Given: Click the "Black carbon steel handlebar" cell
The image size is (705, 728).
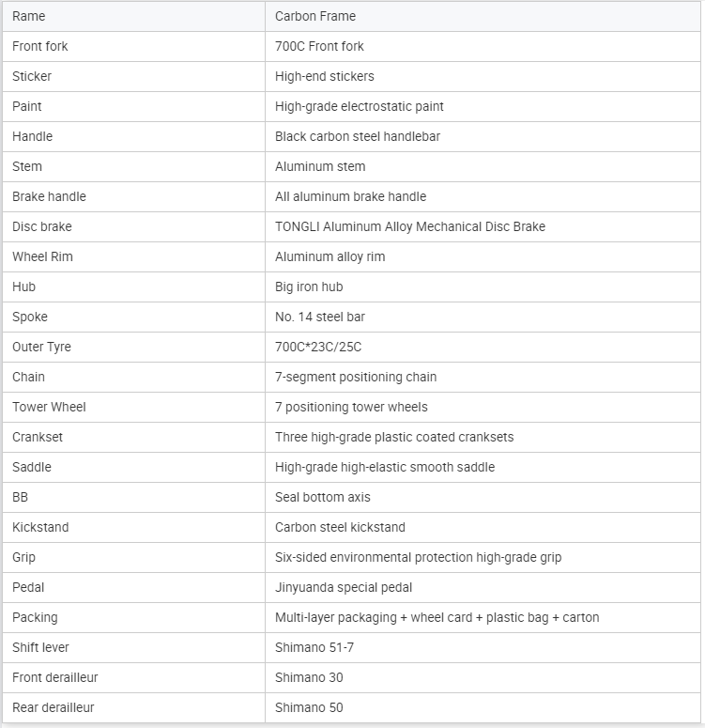Looking at the screenshot, I should (358, 136).
